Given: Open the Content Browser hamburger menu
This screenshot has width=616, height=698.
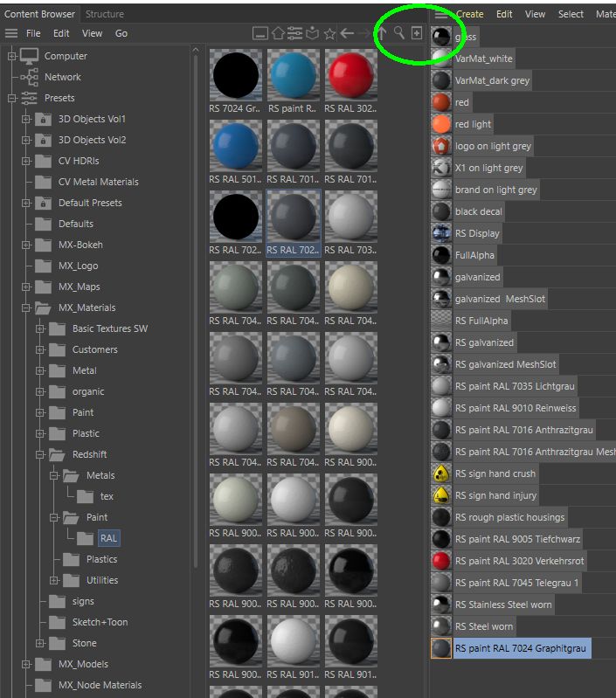Looking at the screenshot, I should (11, 33).
